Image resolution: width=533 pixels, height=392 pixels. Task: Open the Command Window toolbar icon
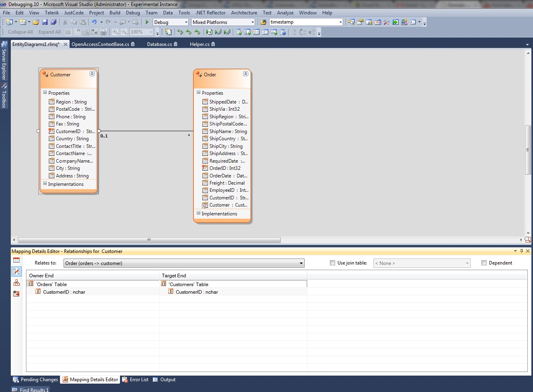[x=413, y=22]
